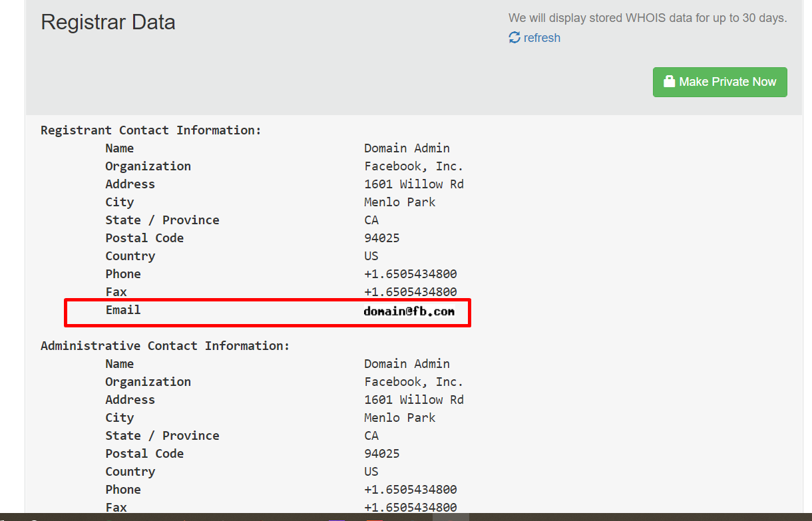
Task: Click the Registrant State / Province label
Action: pos(162,220)
